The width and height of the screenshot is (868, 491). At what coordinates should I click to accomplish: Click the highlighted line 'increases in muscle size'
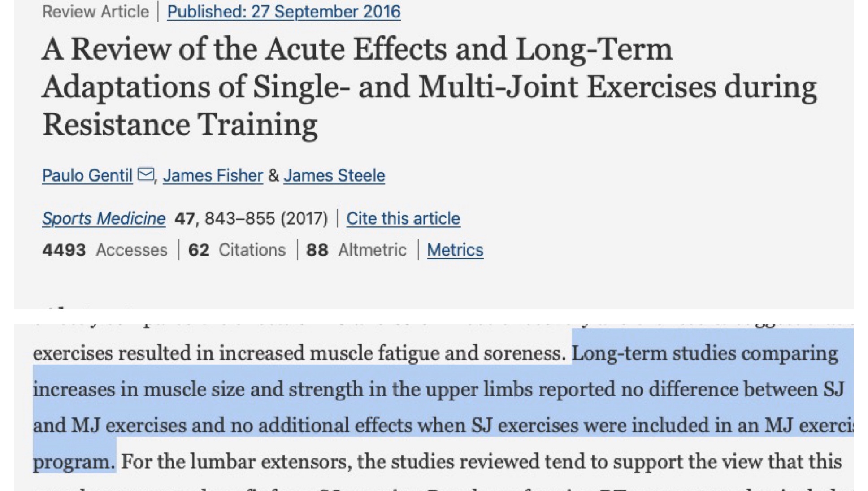(x=197, y=389)
